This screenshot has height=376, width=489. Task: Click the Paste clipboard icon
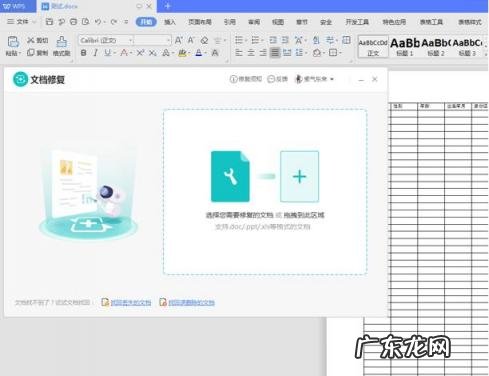pyautogui.click(x=13, y=42)
